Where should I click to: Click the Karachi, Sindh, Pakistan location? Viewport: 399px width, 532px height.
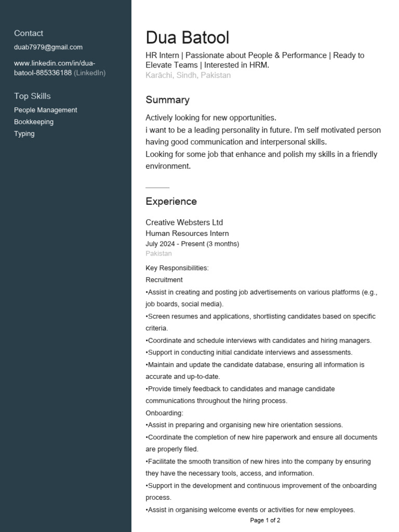[x=188, y=75]
